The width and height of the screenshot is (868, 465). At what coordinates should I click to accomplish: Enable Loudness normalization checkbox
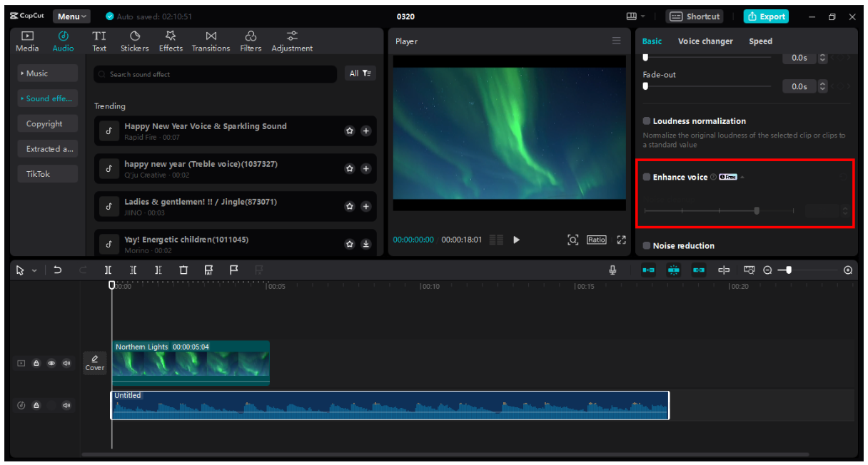(x=647, y=121)
